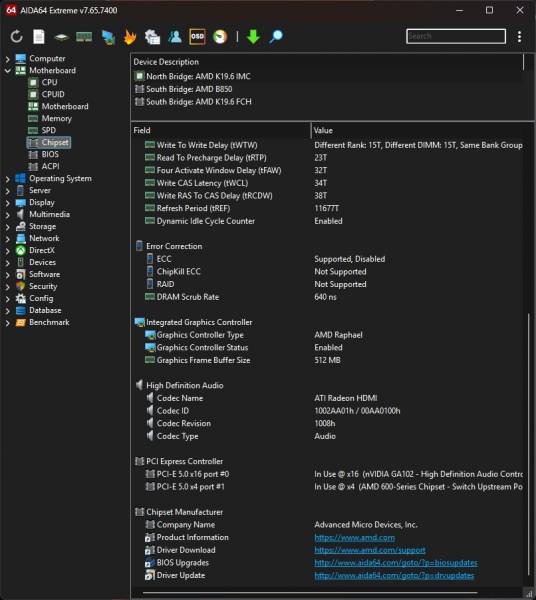Open the amd.com/support driver link
The image size is (536, 600).
pos(370,550)
